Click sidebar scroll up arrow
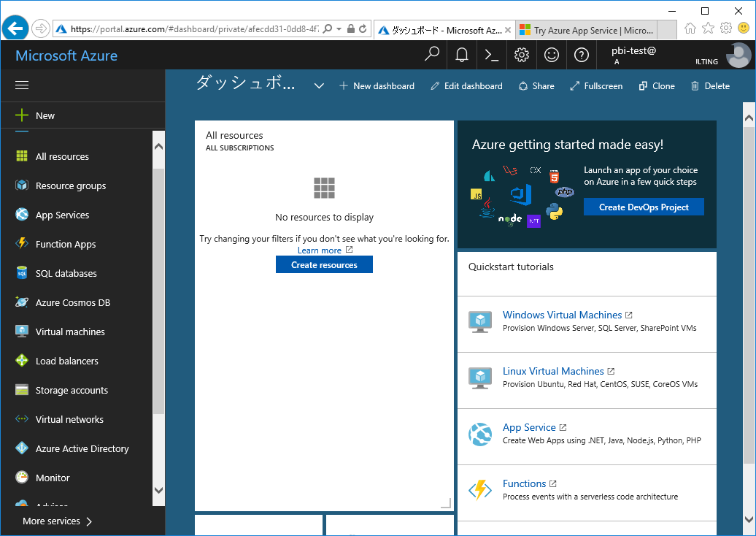Screen dimensions: 756x536 (158, 146)
